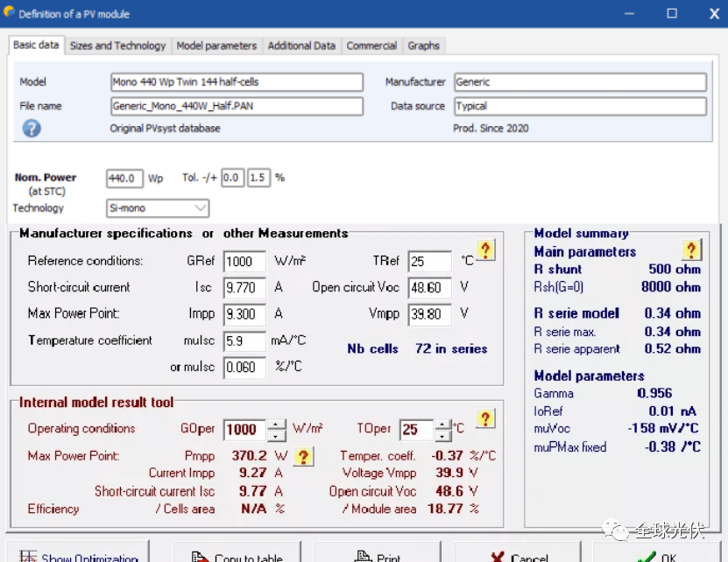This screenshot has width=728, height=562.
Task: Click the yellow help icon beside TRef field
Action: 485,251
